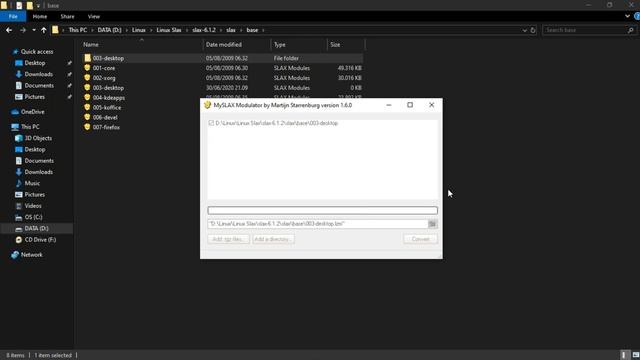Viewport: 640px width, 360px height.
Task: Click the Convert button
Action: coord(420,239)
